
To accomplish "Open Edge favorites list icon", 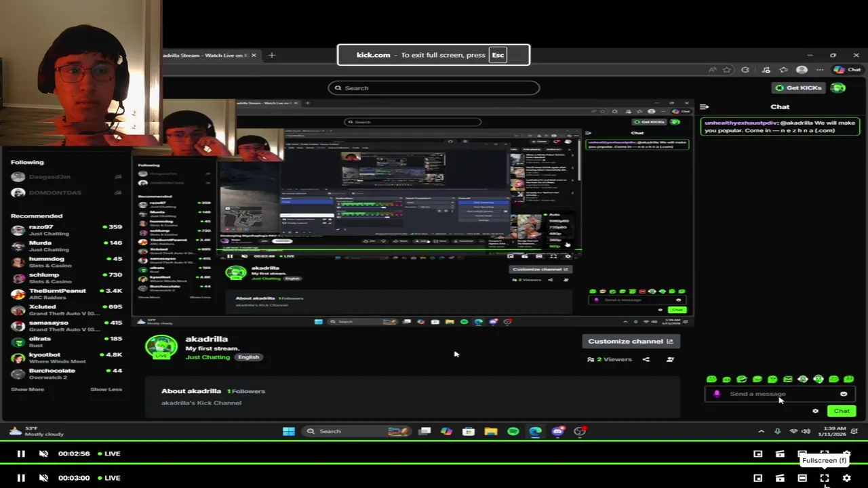I will tap(784, 70).
